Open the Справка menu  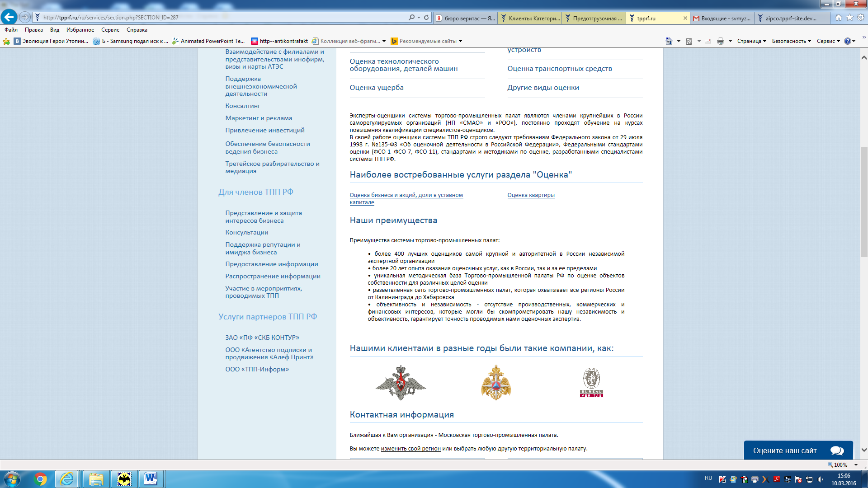click(137, 30)
